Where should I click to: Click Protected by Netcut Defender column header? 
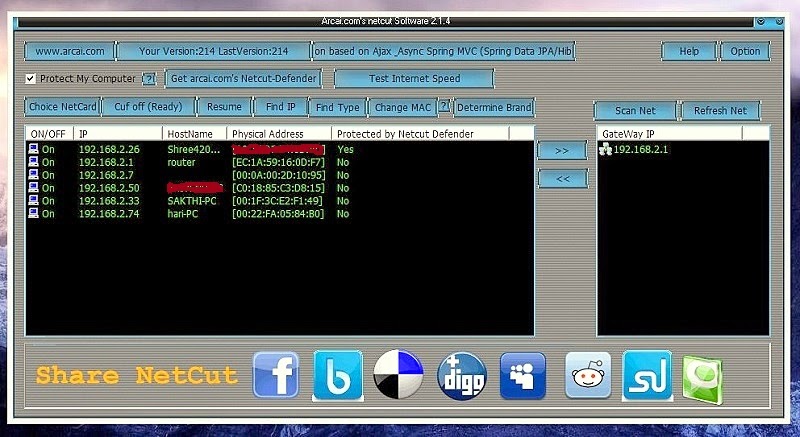pos(420,134)
